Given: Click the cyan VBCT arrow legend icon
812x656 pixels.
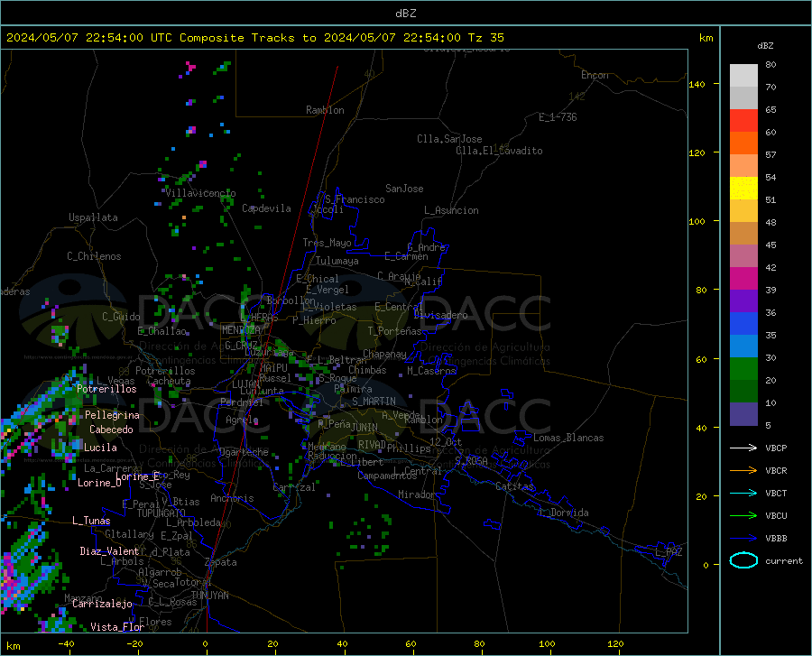Looking at the screenshot, I should pyautogui.click(x=743, y=493).
